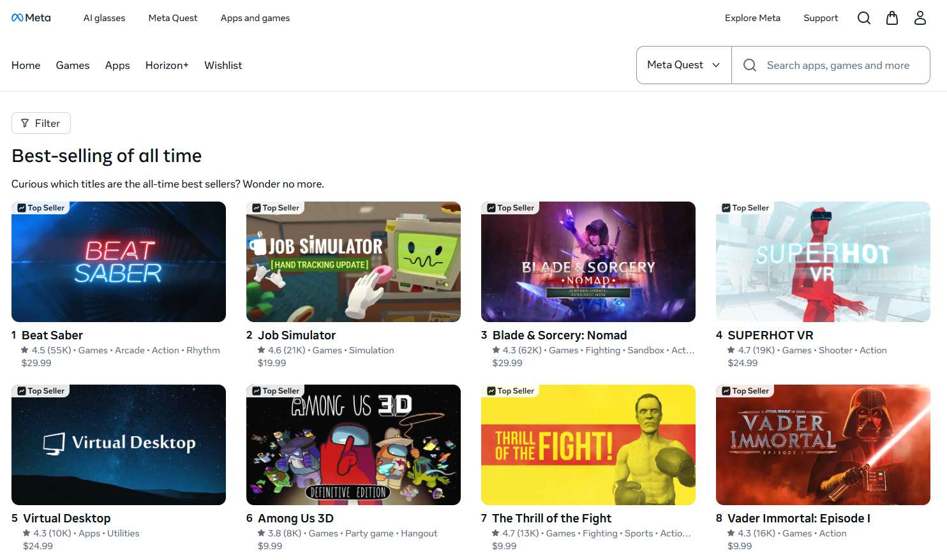This screenshot has width=947, height=560.
Task: Select the Thrill of the Fight cover image
Action: 588,445
